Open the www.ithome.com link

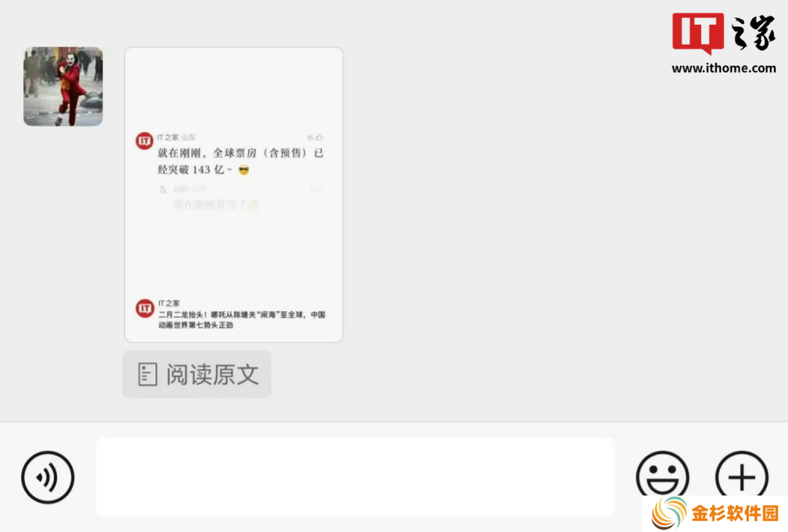click(x=724, y=69)
